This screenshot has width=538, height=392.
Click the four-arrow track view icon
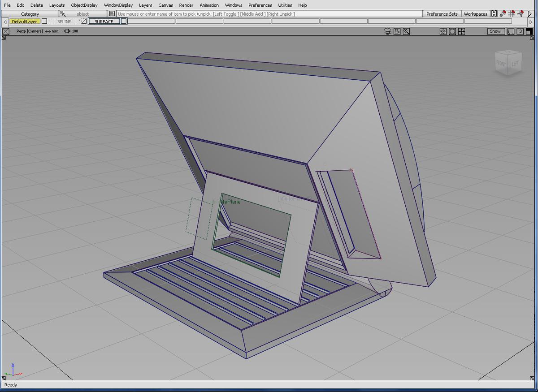pos(461,31)
